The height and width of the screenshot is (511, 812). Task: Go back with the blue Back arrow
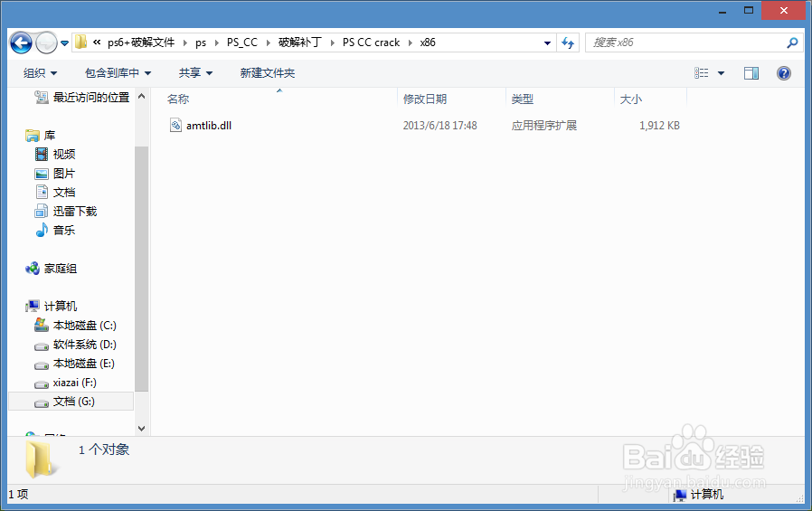(21, 43)
